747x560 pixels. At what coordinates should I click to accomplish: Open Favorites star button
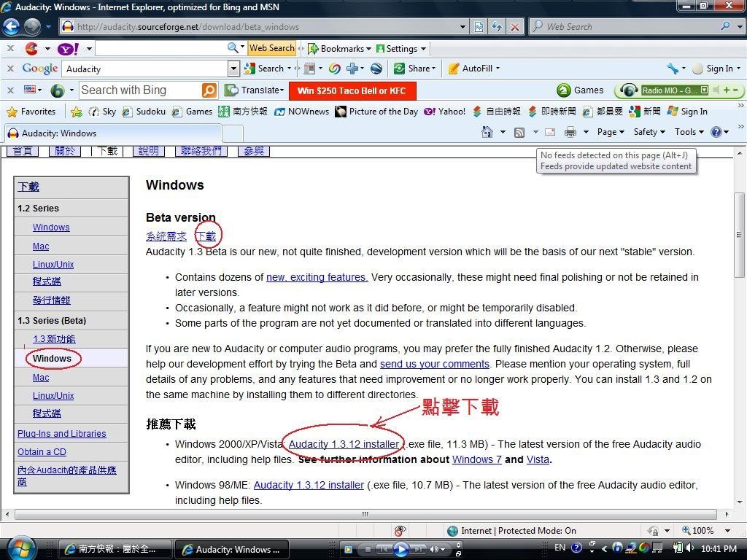[31, 112]
